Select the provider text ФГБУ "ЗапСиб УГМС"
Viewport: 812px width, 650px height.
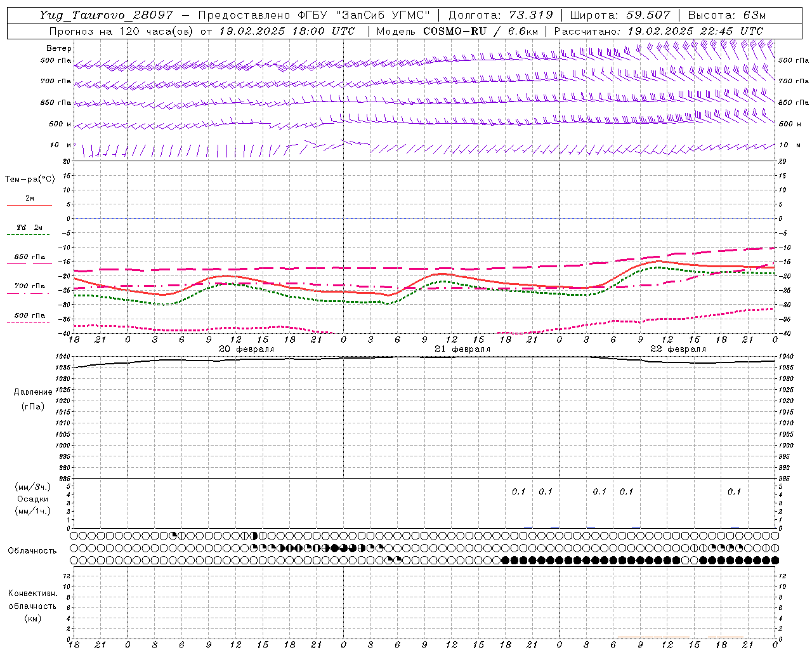click(365, 15)
